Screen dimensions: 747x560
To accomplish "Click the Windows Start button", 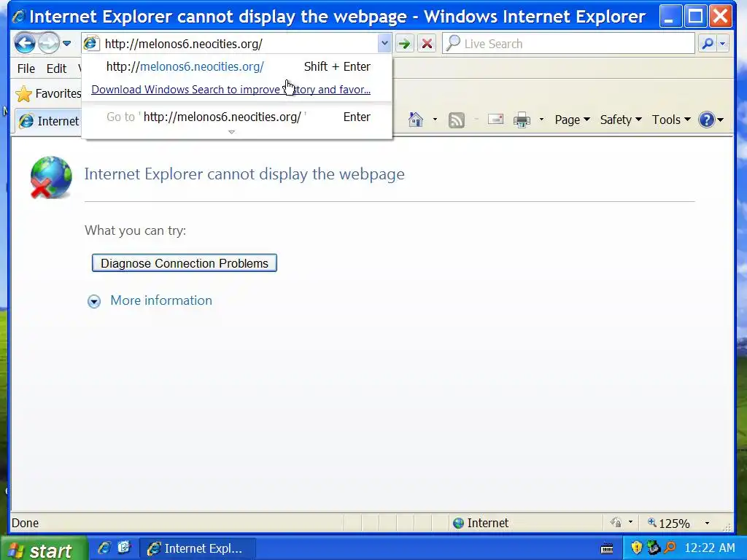I will 44,549.
